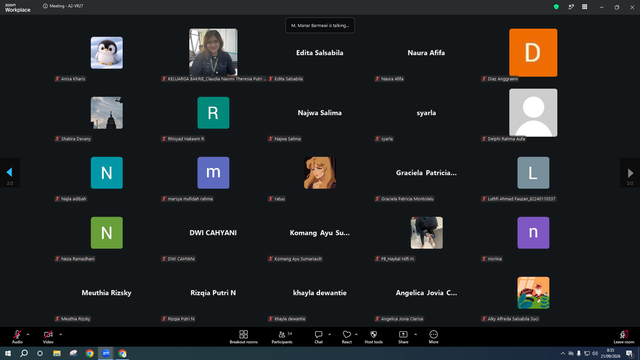Start screen sharing with the Share button
The height and width of the screenshot is (360, 640).
coord(403,337)
